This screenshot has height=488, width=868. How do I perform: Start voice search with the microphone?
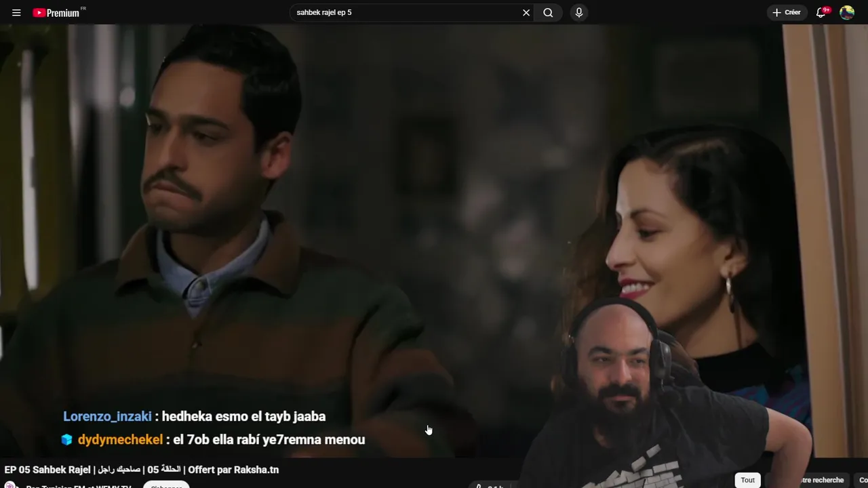click(x=578, y=12)
